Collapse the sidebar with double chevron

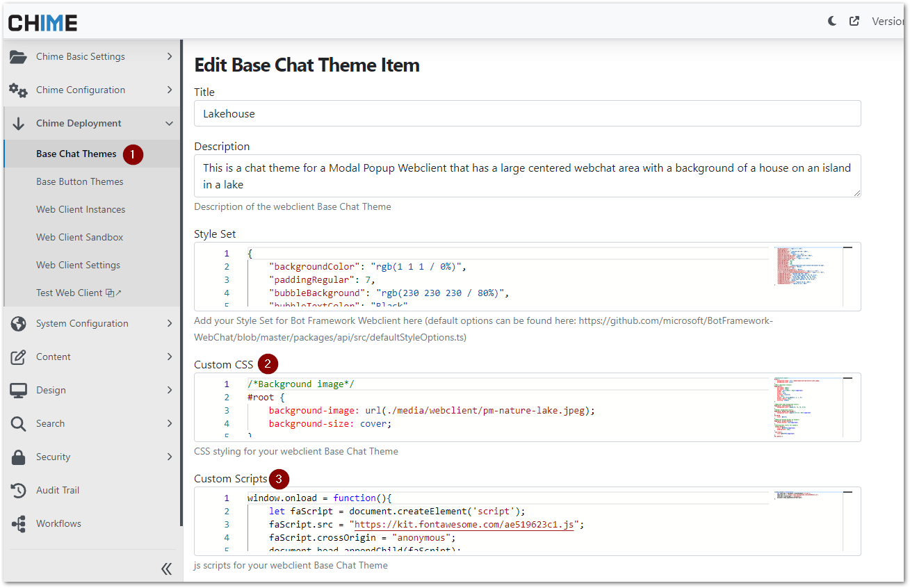point(167,569)
